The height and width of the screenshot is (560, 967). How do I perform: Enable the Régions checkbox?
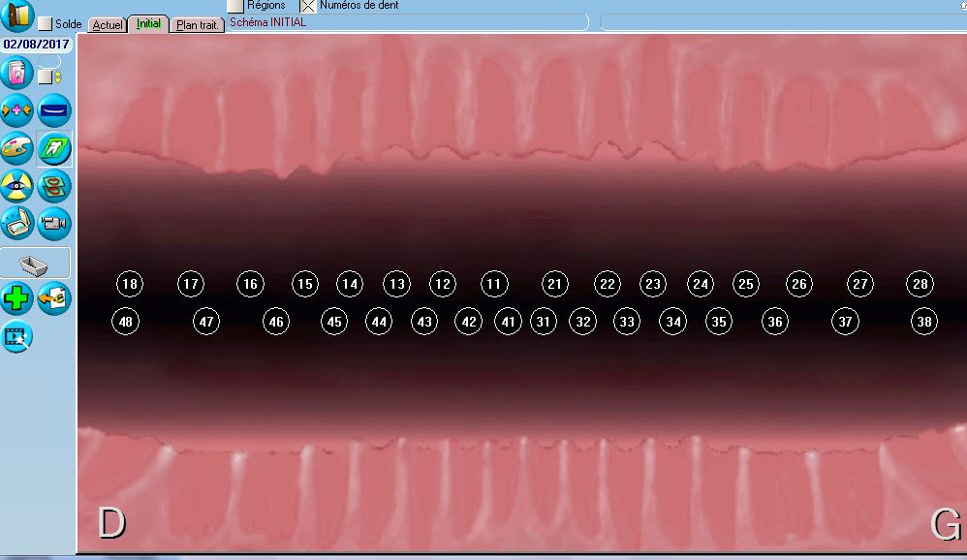tap(234, 6)
